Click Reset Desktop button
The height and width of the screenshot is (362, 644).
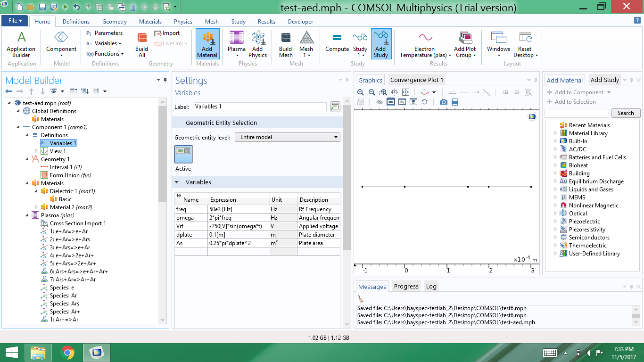click(x=525, y=45)
